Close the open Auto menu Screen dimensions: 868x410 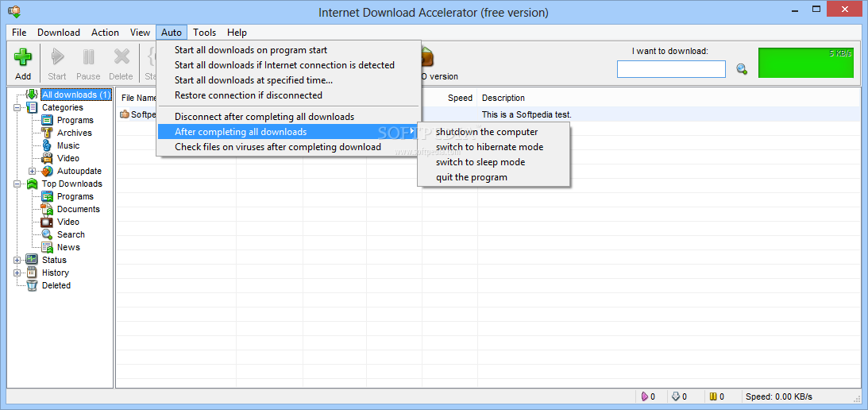point(172,33)
